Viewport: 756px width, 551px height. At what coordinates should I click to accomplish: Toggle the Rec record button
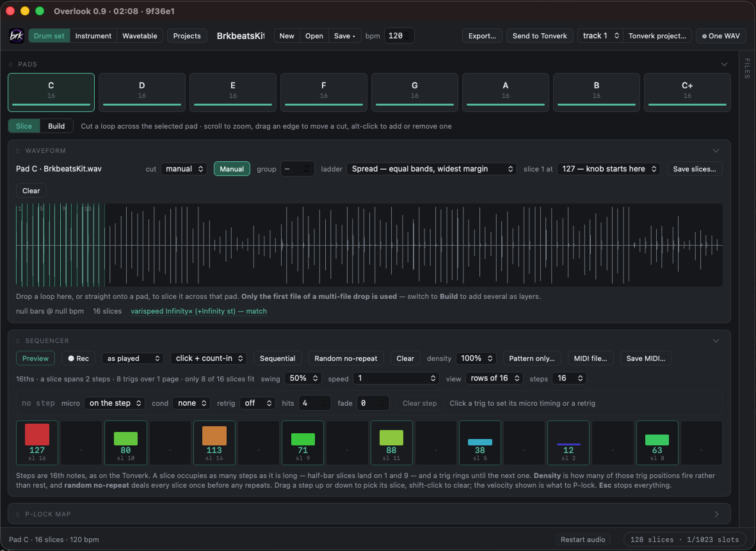(78, 358)
